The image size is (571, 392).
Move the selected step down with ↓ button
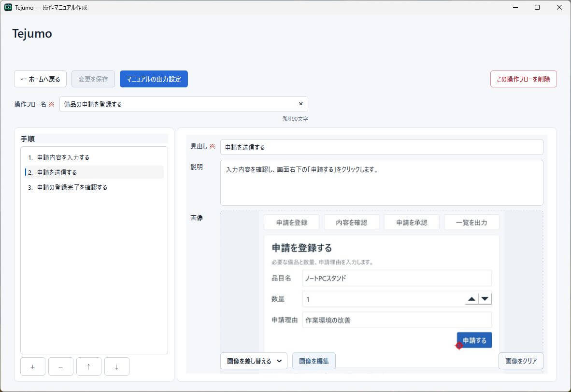click(117, 366)
